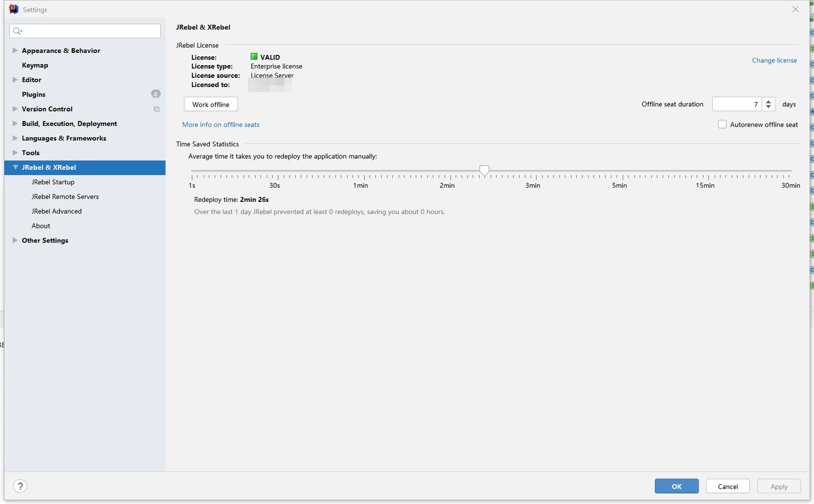
Task: Decrease the offline seat duration value
Action: (769, 107)
